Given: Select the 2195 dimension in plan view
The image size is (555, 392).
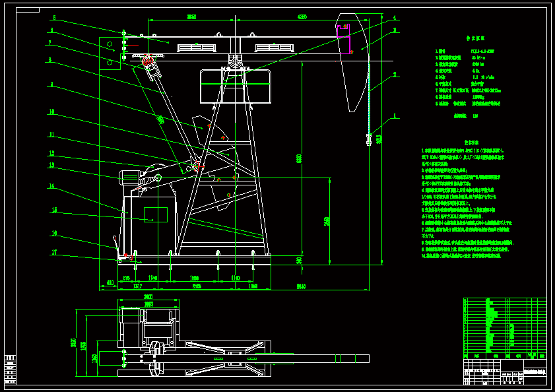Looking at the screenshot, I should point(74,343).
